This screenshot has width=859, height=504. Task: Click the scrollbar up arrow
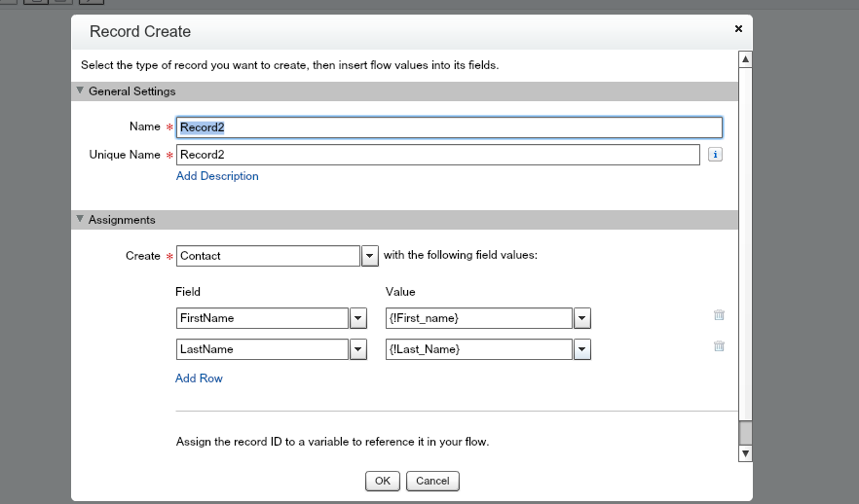click(x=746, y=59)
